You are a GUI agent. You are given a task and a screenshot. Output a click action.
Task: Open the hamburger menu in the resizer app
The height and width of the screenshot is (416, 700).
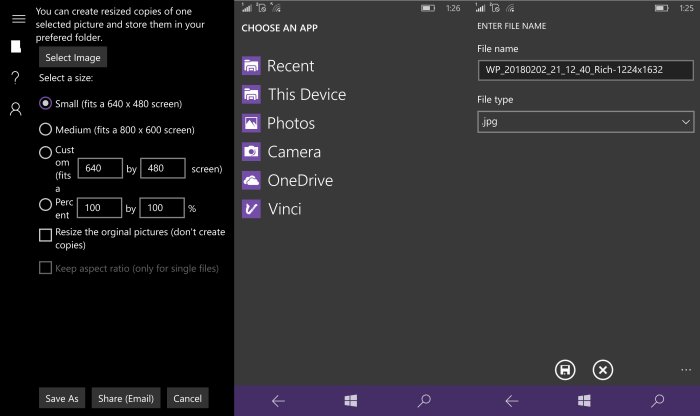click(18, 19)
